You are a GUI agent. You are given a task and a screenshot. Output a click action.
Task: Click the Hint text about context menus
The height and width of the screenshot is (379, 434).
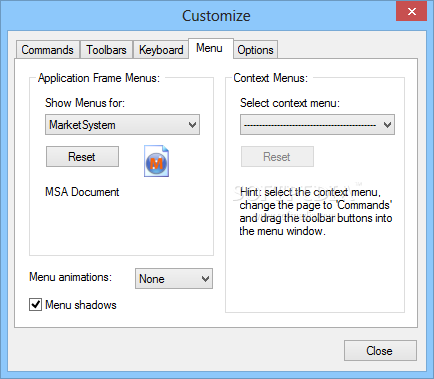coord(316,211)
